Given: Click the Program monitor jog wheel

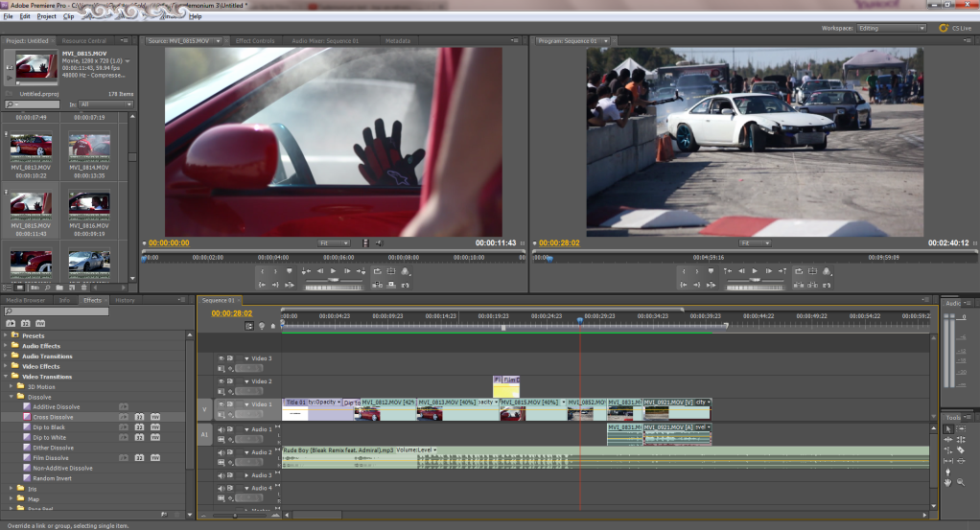Looking at the screenshot, I should [x=755, y=288].
